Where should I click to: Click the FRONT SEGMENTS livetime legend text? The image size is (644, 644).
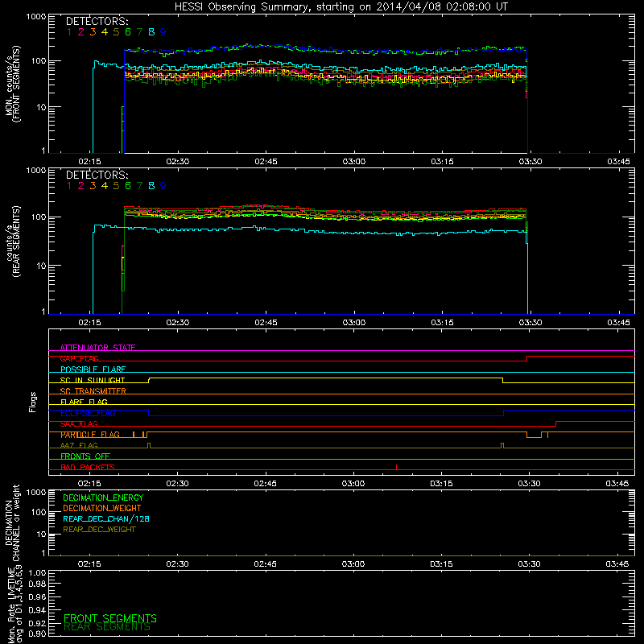[110, 618]
